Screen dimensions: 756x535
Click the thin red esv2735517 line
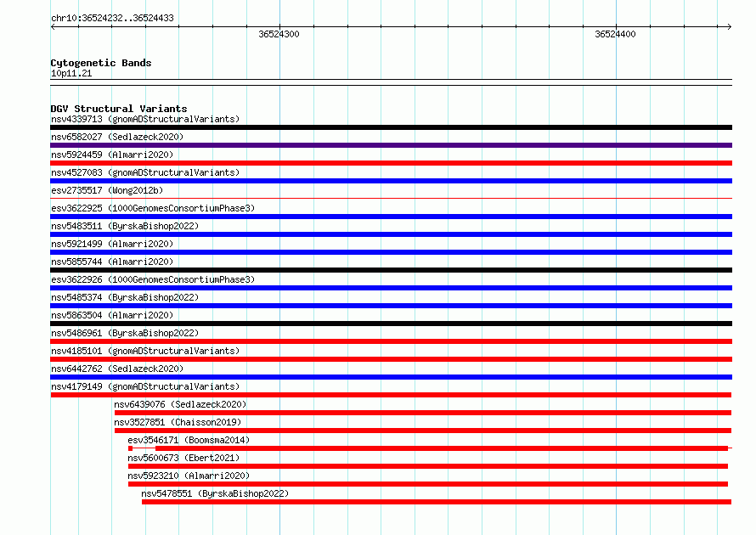tap(391, 198)
